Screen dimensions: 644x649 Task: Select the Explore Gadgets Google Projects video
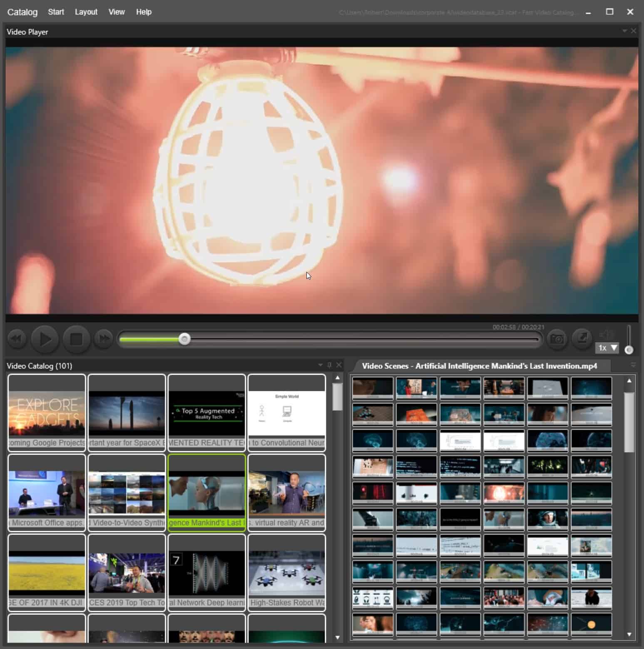(x=47, y=413)
